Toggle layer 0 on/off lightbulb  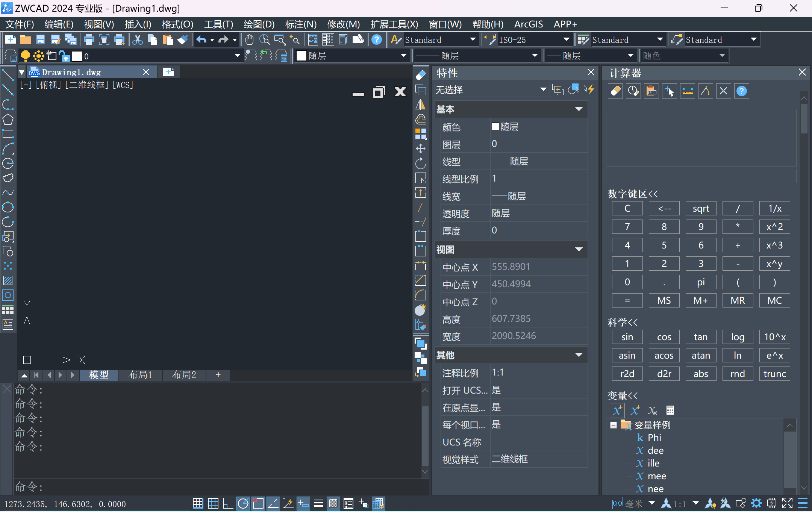(x=25, y=56)
